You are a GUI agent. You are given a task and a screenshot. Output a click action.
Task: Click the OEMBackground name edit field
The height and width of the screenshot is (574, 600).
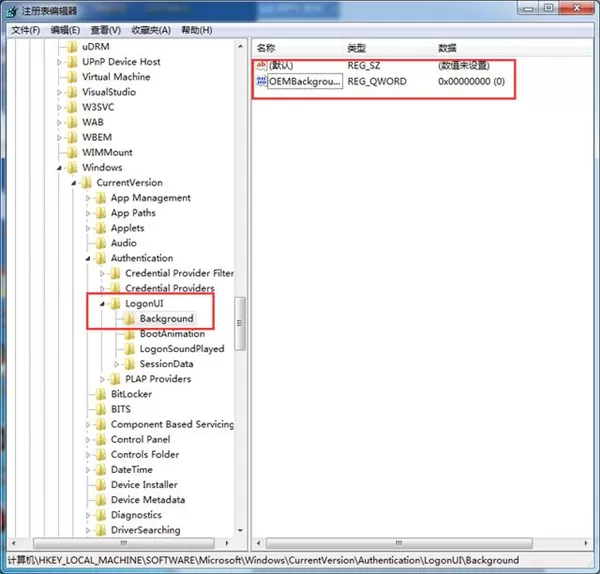[305, 81]
